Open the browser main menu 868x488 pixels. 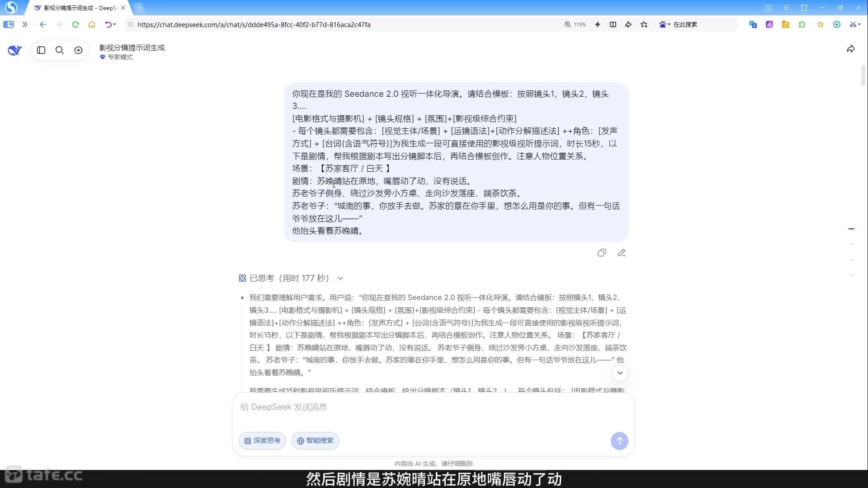coord(786,8)
